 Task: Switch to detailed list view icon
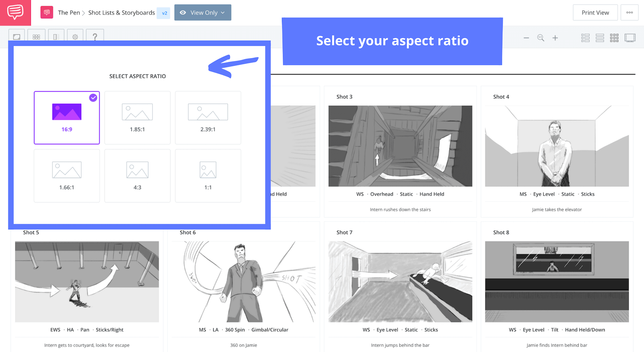point(585,38)
